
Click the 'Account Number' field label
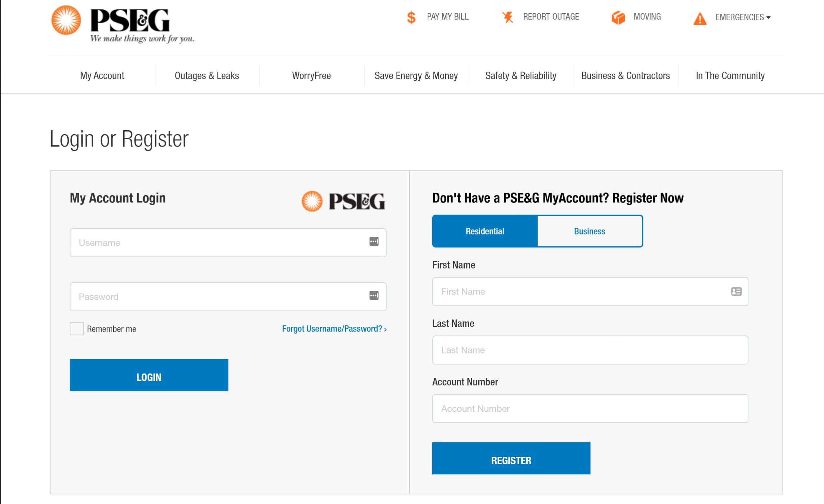(465, 382)
